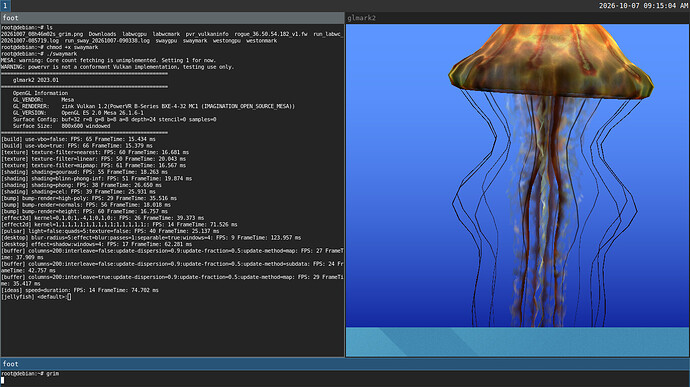Screen dimensions: 690x387
Task: Focus the upper foot terminal title bar
Action: tap(172, 18)
